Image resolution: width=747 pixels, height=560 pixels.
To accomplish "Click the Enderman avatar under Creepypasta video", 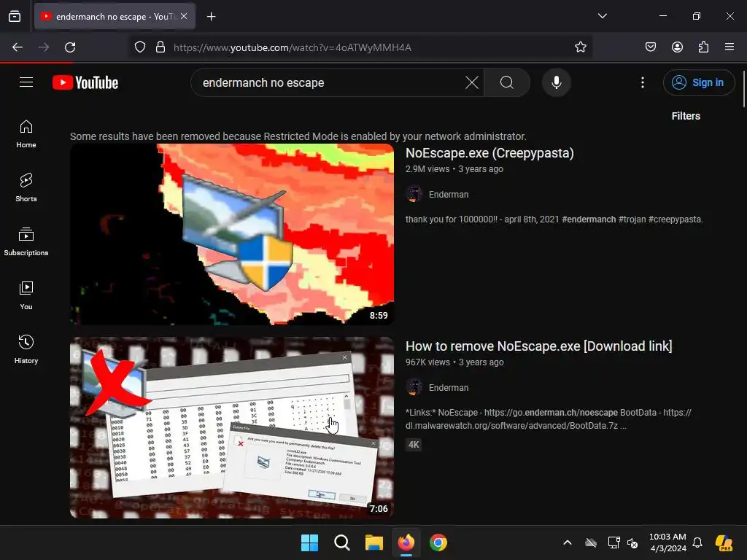I will [414, 194].
